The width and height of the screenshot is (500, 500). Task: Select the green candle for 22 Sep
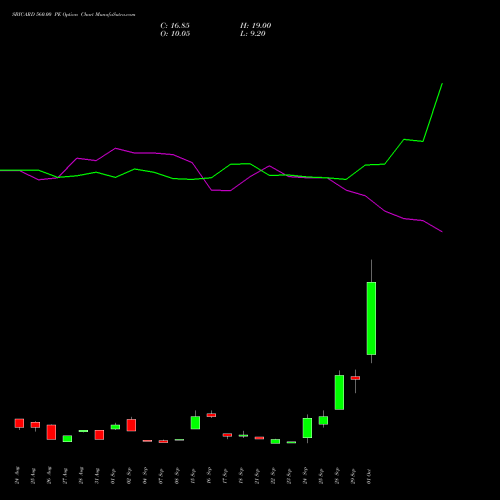(x=275, y=441)
